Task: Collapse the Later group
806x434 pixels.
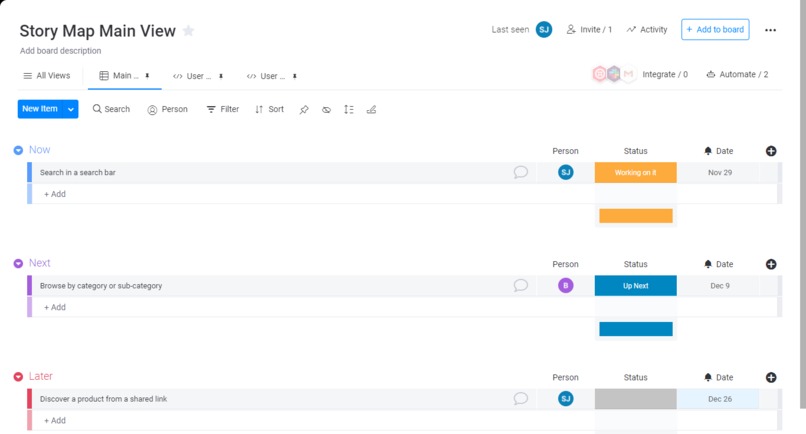Action: click(x=18, y=376)
